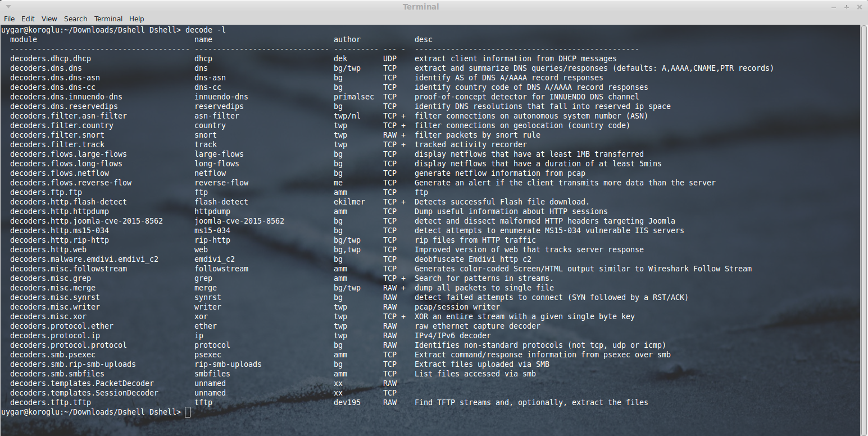
Task: Open the View menu
Action: click(49, 19)
